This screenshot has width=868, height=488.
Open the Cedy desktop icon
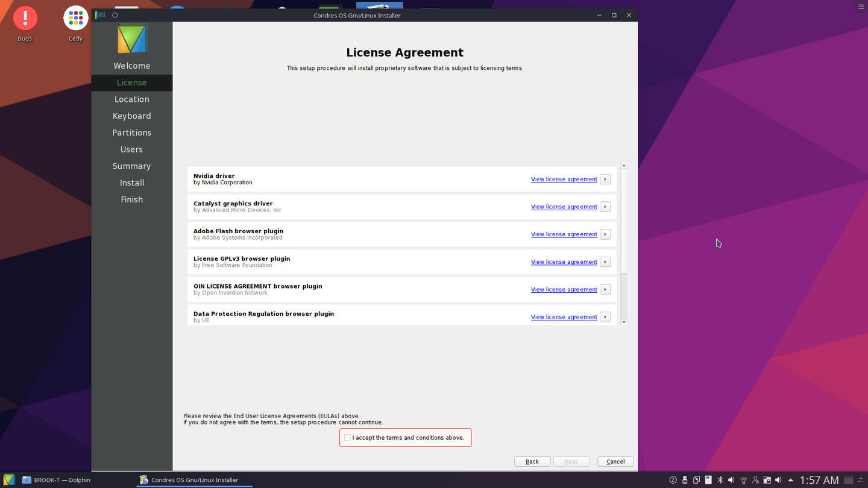coord(75,24)
